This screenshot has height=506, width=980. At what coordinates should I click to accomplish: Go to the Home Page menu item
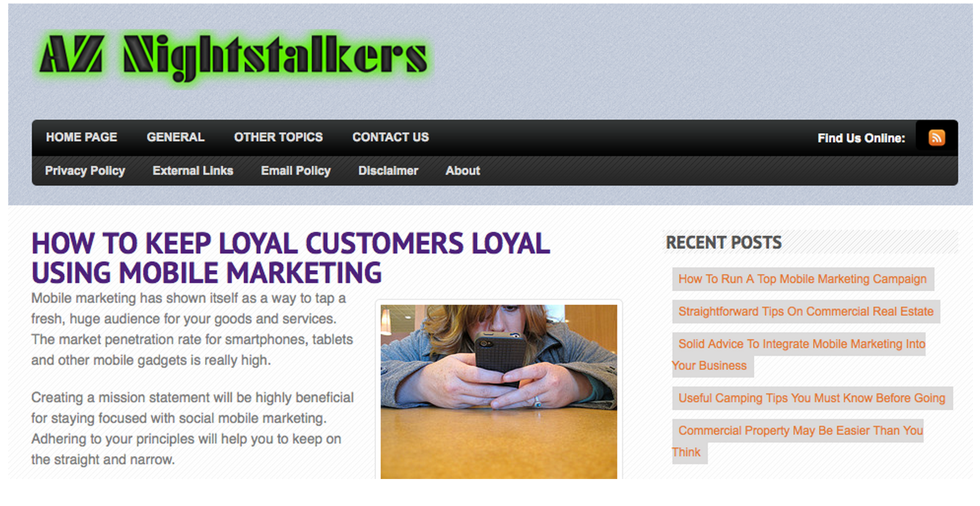(x=82, y=137)
